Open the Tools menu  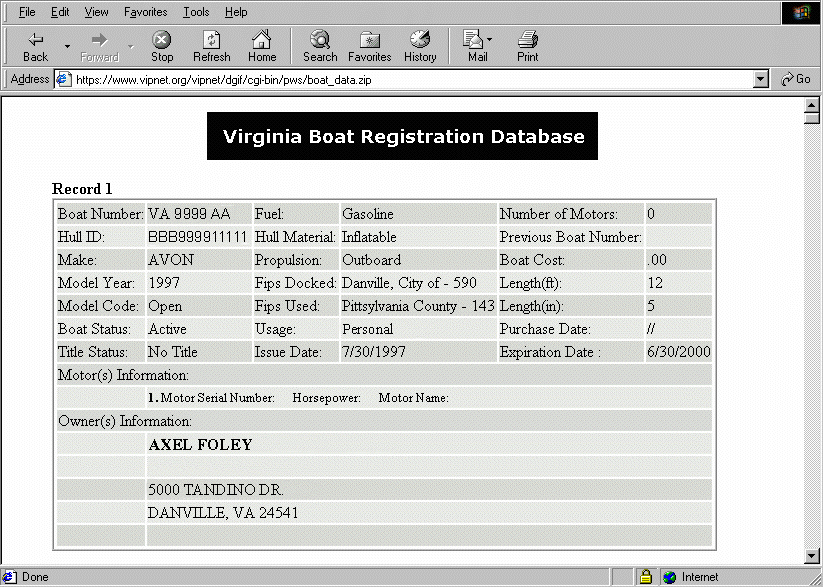coord(195,12)
